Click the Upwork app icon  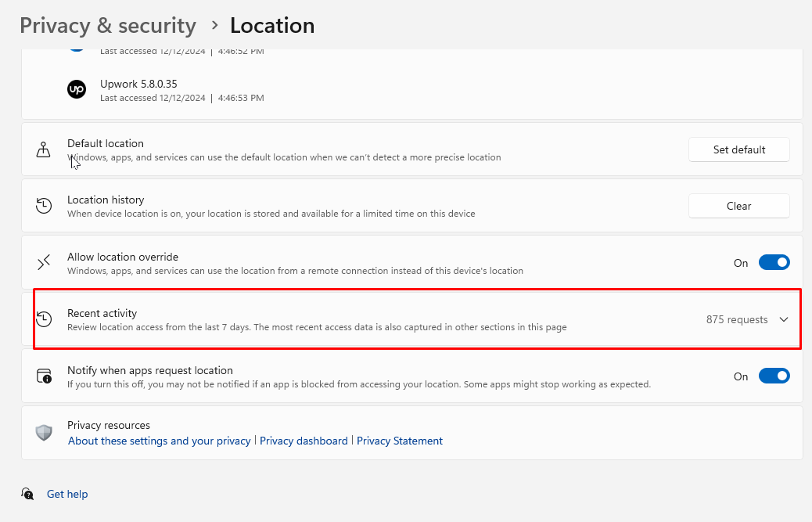(x=76, y=90)
